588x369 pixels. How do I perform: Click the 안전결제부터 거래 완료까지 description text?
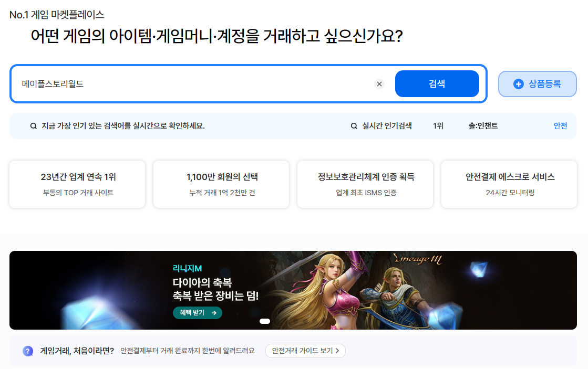(x=188, y=351)
